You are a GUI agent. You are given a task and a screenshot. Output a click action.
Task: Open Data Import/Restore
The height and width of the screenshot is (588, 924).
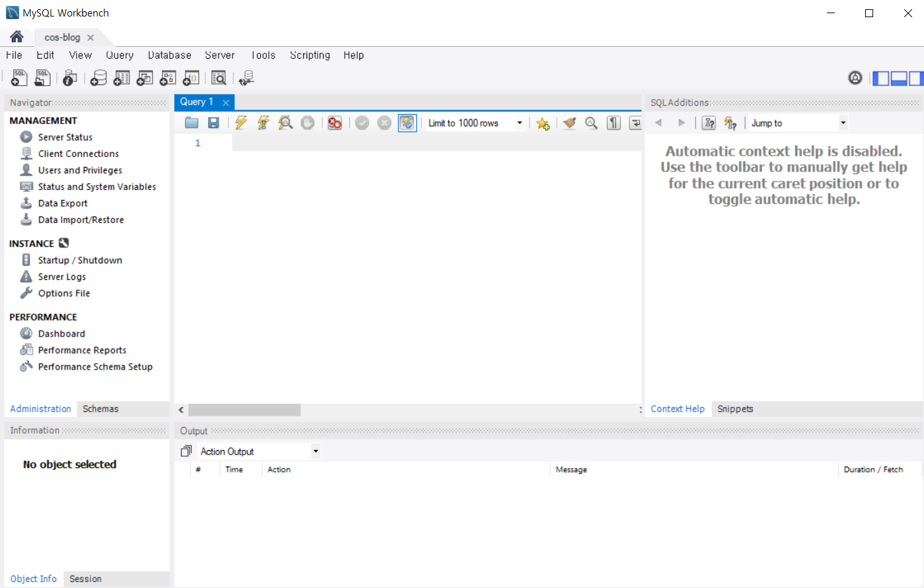[x=81, y=220]
